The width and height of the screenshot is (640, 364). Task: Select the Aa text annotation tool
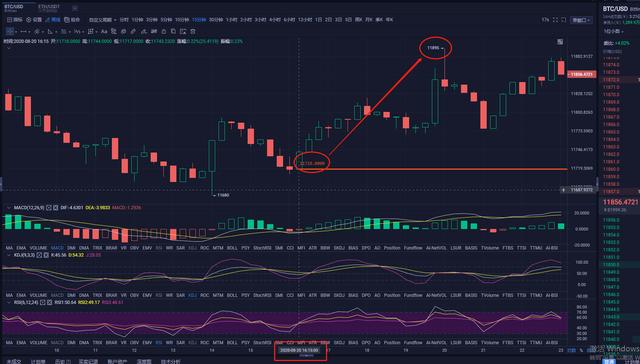coord(104,31)
